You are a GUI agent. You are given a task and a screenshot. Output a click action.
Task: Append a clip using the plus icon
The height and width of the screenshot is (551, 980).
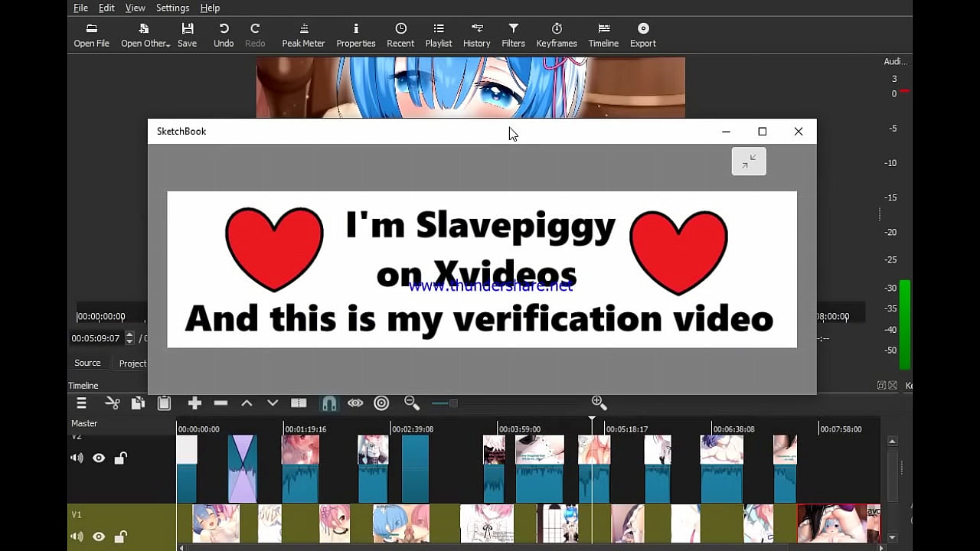[x=194, y=403]
